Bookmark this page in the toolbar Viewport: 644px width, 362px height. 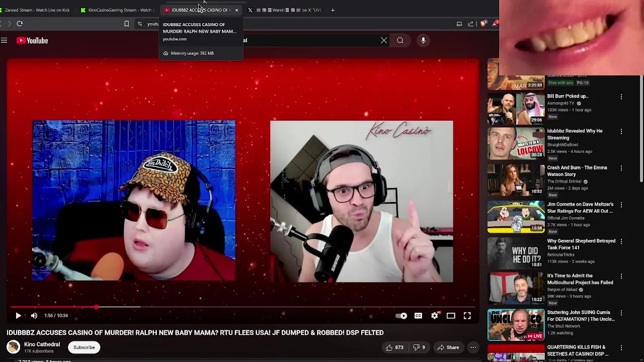tap(126, 24)
